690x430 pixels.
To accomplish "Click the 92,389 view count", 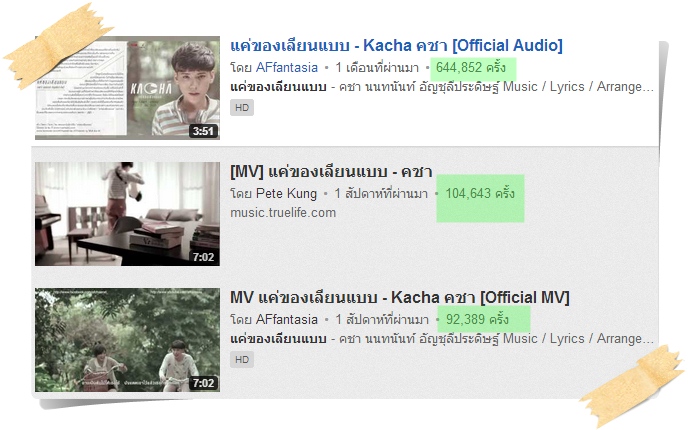I will (x=477, y=319).
